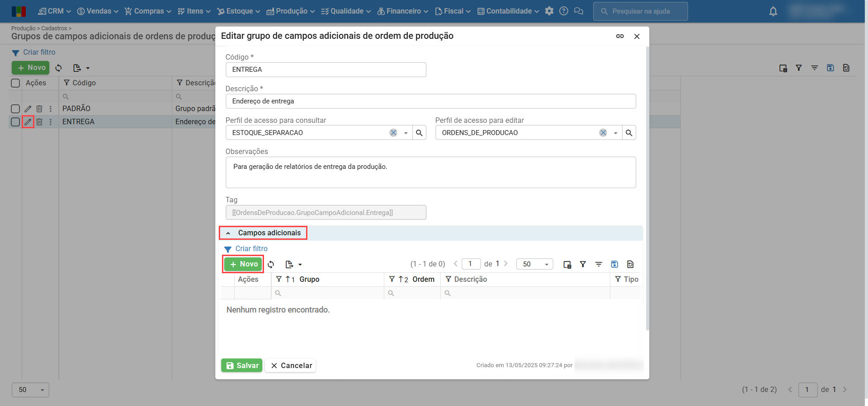Open export menu in Campos adicionais toolbar
868x406 pixels.
coord(293,264)
